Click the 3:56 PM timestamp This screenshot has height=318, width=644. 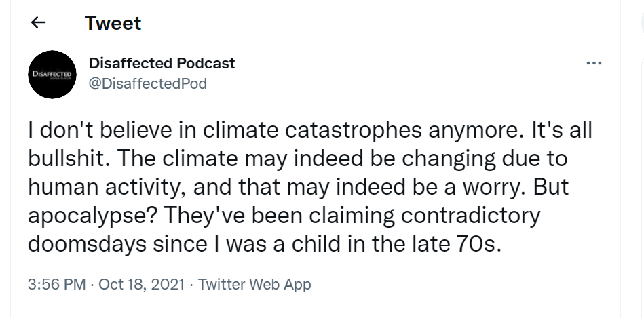point(57,284)
